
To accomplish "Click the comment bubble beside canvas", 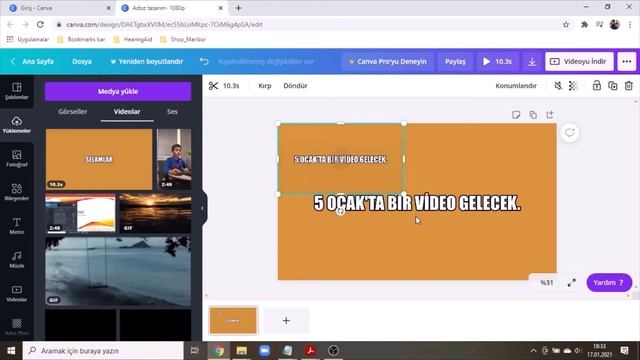I will click(570, 133).
